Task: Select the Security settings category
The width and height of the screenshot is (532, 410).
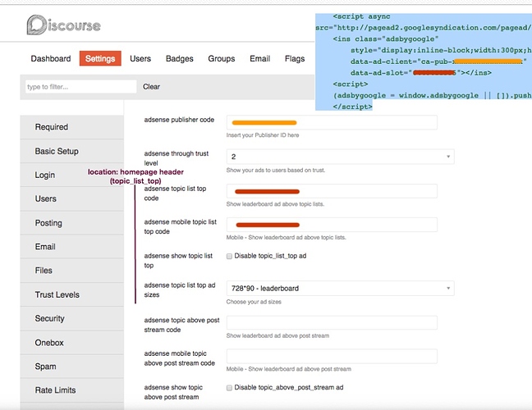Action: point(72,318)
